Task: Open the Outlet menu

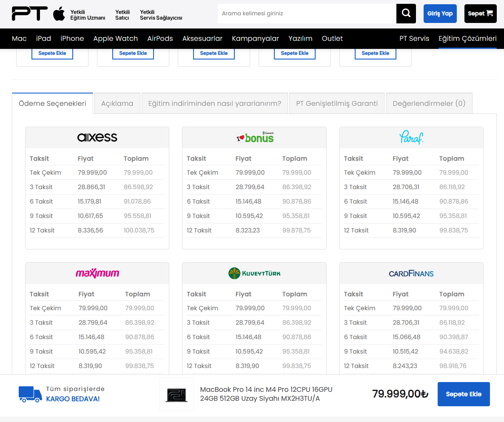Action: [x=332, y=39]
